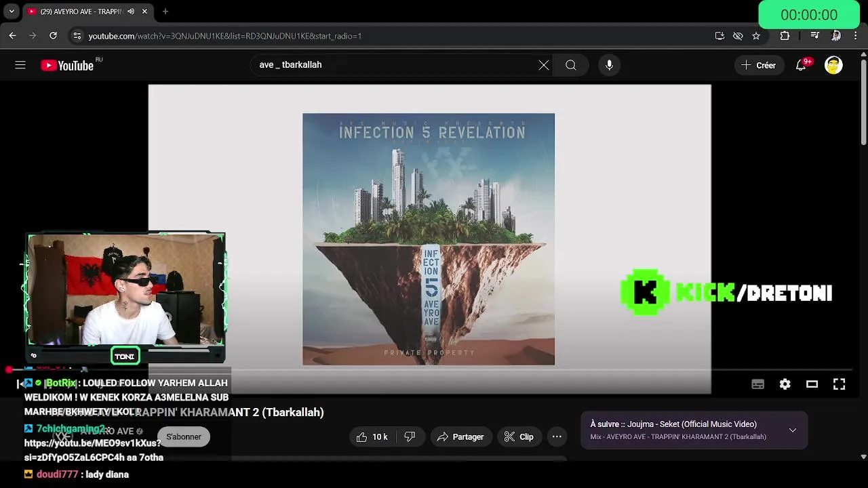Expand the 'À suivre' mix playlist chevron

click(792, 430)
